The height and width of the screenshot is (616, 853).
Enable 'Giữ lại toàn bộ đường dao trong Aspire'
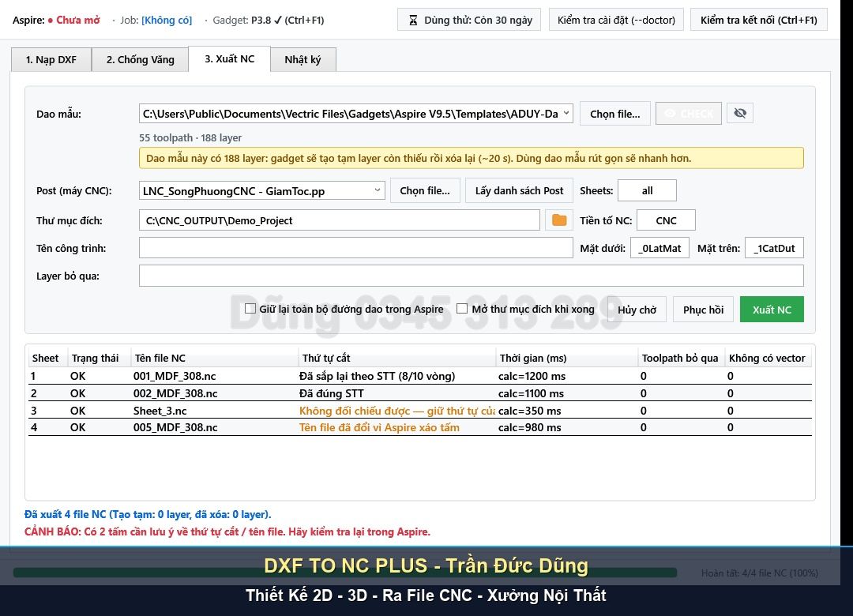pos(250,309)
